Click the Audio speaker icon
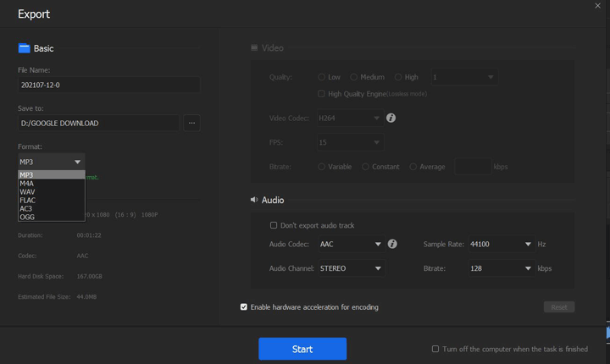Image resolution: width=610 pixels, height=364 pixels. coord(253,201)
